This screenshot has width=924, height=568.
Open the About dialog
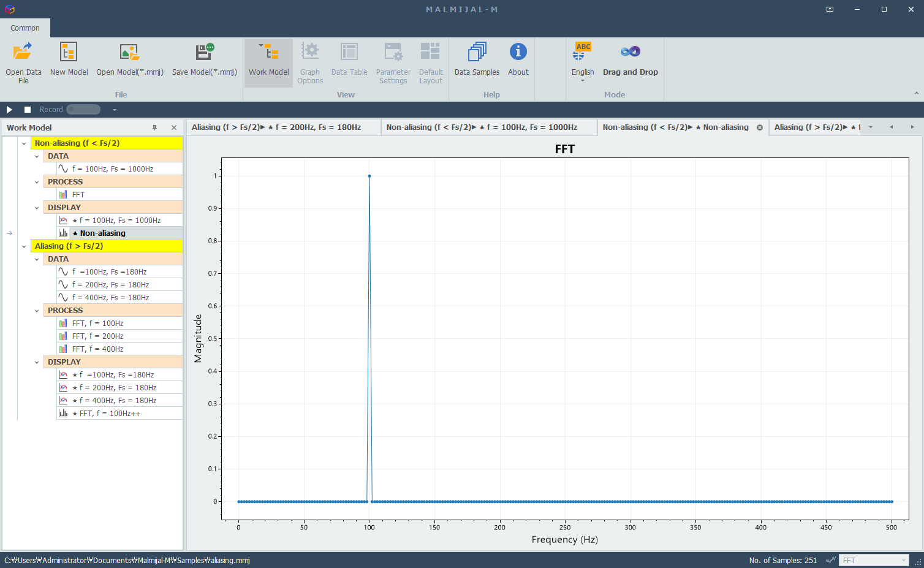click(x=518, y=62)
